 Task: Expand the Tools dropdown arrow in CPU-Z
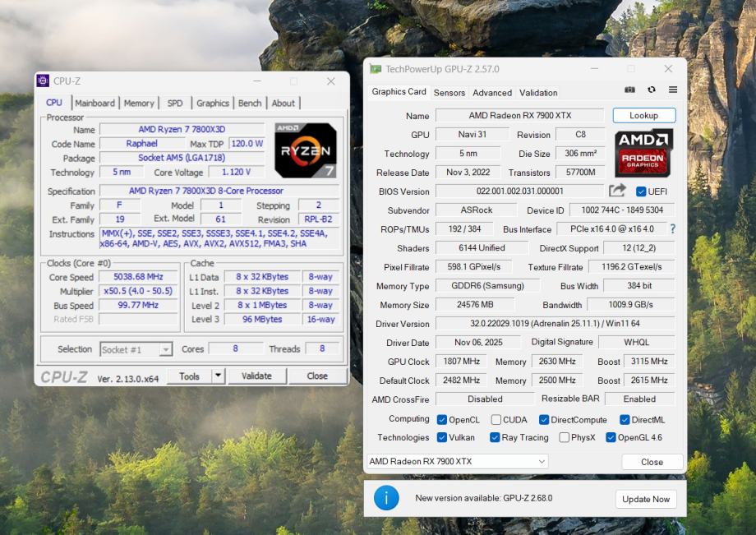[218, 376]
